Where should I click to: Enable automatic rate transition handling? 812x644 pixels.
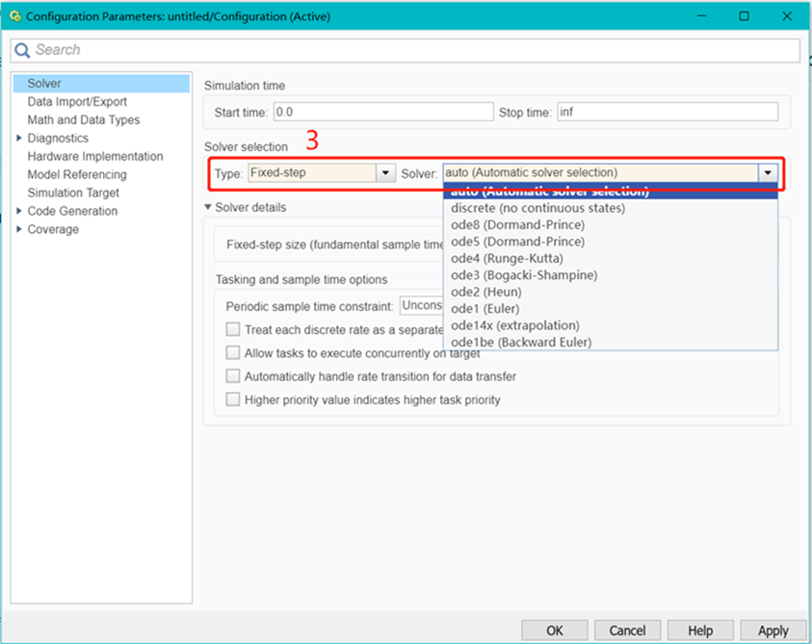(233, 375)
